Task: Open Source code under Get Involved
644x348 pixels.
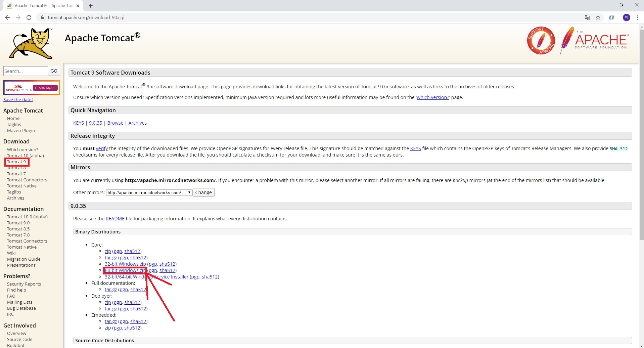Action: pyautogui.click(x=20, y=340)
